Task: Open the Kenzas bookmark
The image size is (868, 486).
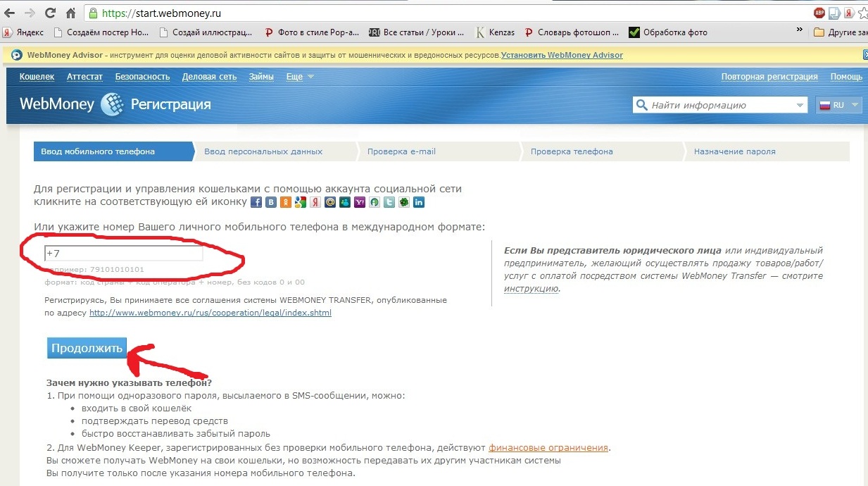Action: click(x=495, y=32)
